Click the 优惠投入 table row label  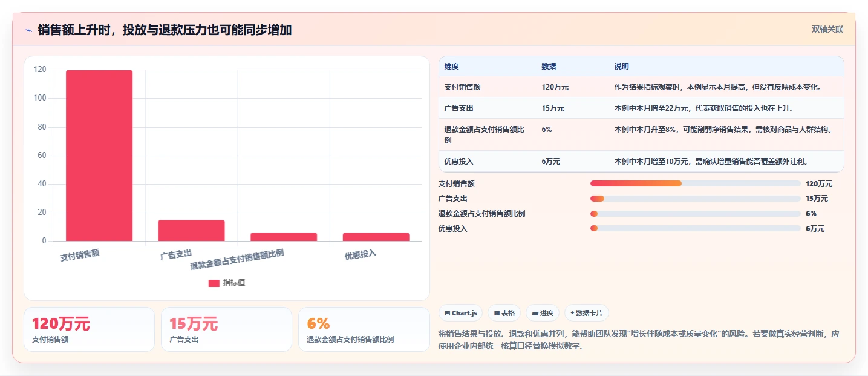pos(458,162)
